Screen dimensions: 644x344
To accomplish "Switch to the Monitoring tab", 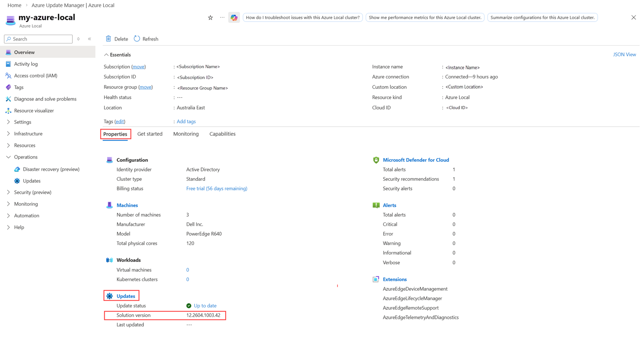I will (x=186, y=134).
